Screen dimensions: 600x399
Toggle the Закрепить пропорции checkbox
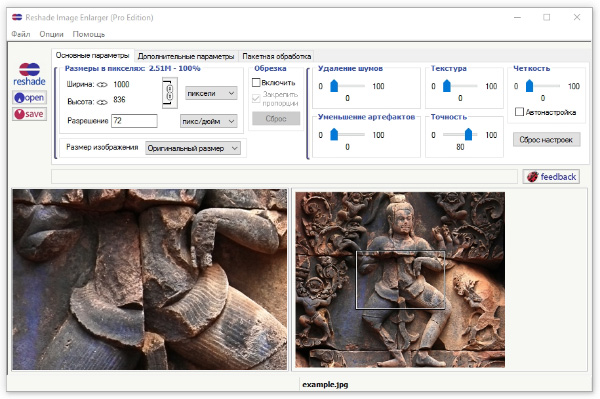click(x=256, y=99)
